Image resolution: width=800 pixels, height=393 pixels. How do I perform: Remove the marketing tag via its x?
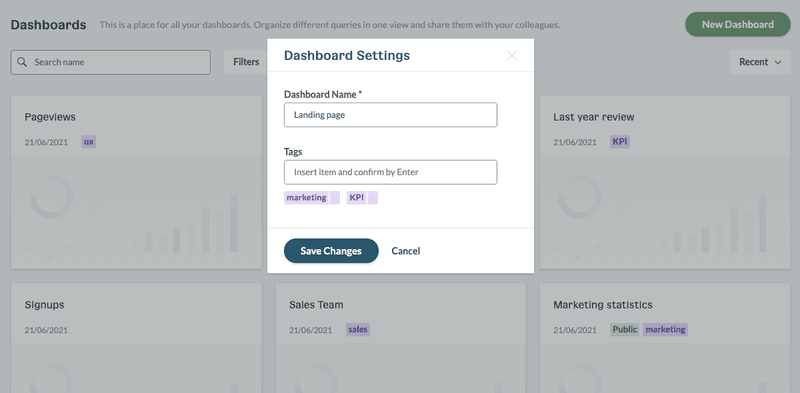pyautogui.click(x=334, y=198)
